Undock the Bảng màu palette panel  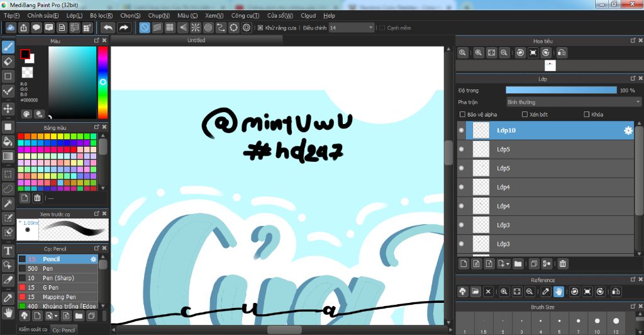coord(96,127)
